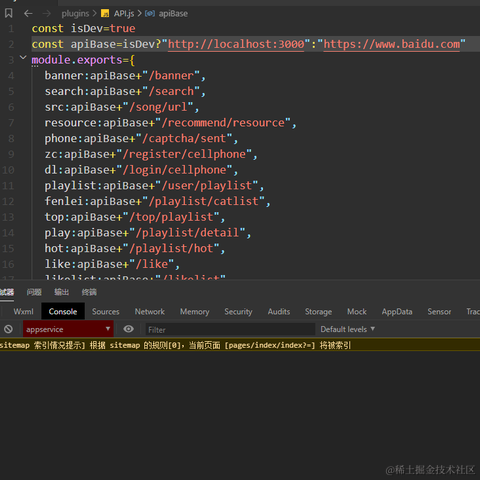The image size is (480, 480).
Task: Open the 输出 panel tab
Action: pyautogui.click(x=62, y=292)
